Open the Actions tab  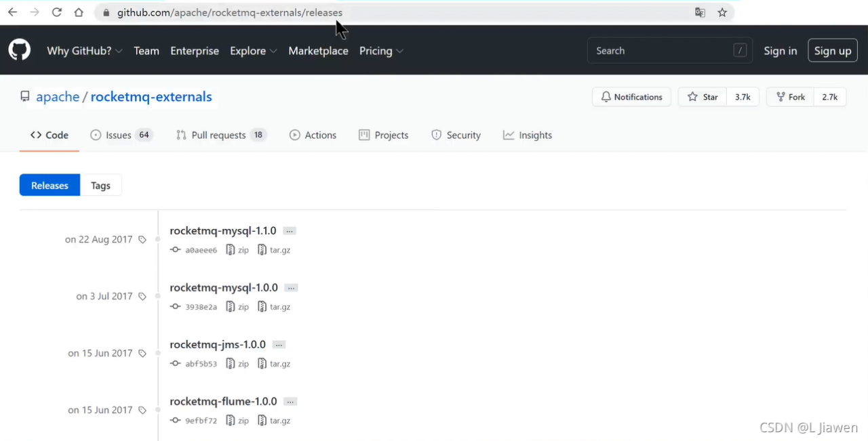(x=313, y=135)
